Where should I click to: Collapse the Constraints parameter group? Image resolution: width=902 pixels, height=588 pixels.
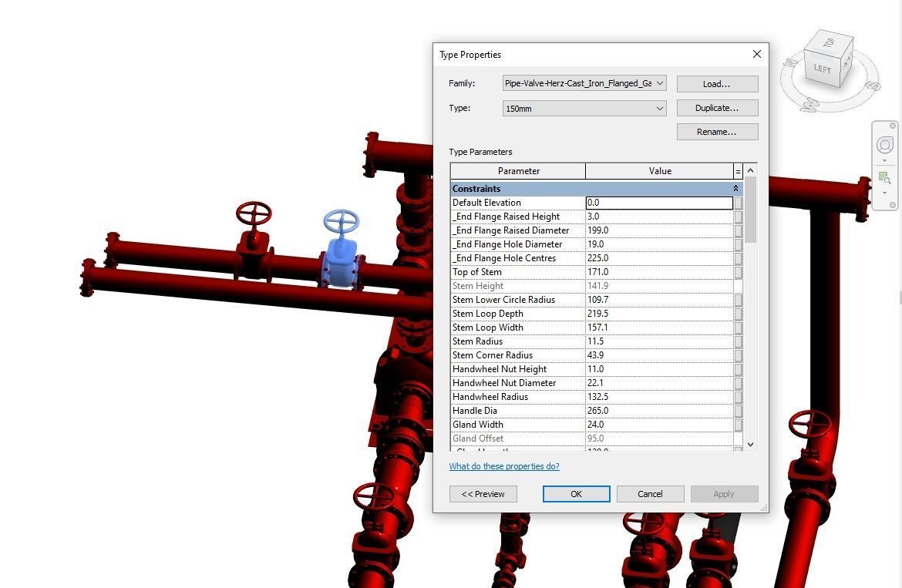click(735, 188)
